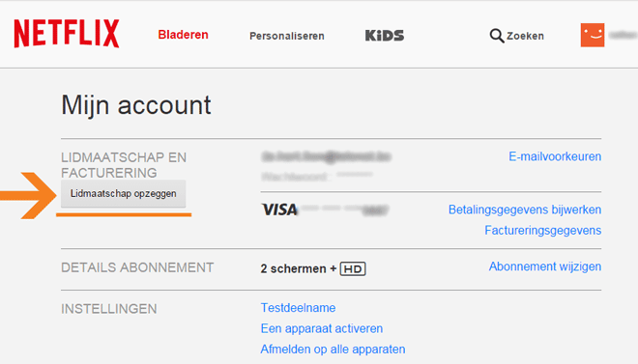Open the Bladeren menu
This screenshot has height=364, width=638.
point(183,35)
